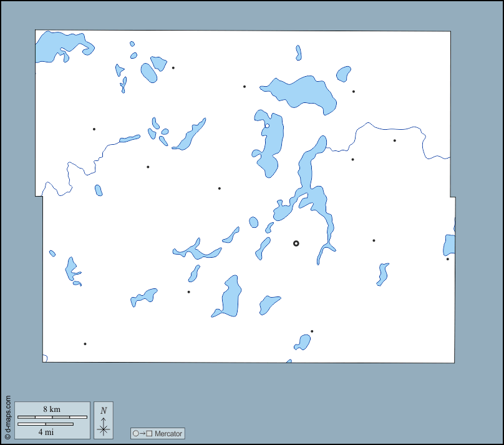Image resolution: width=504 pixels, height=445 pixels.
Task: Click the 8 km scale bar
Action: (52, 417)
